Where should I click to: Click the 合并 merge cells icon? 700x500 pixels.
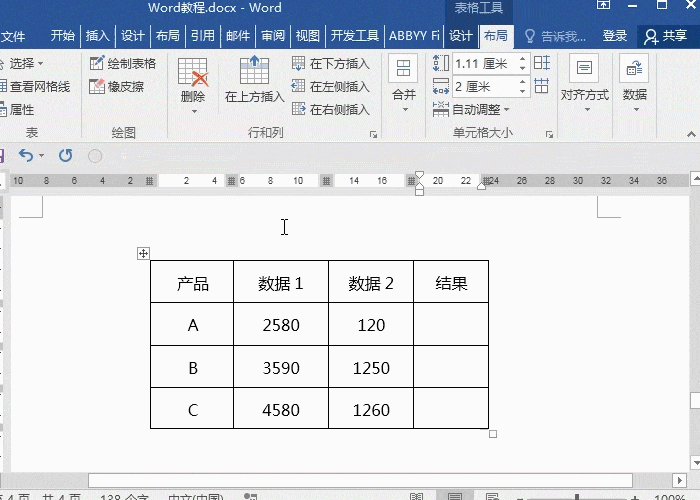[404, 69]
